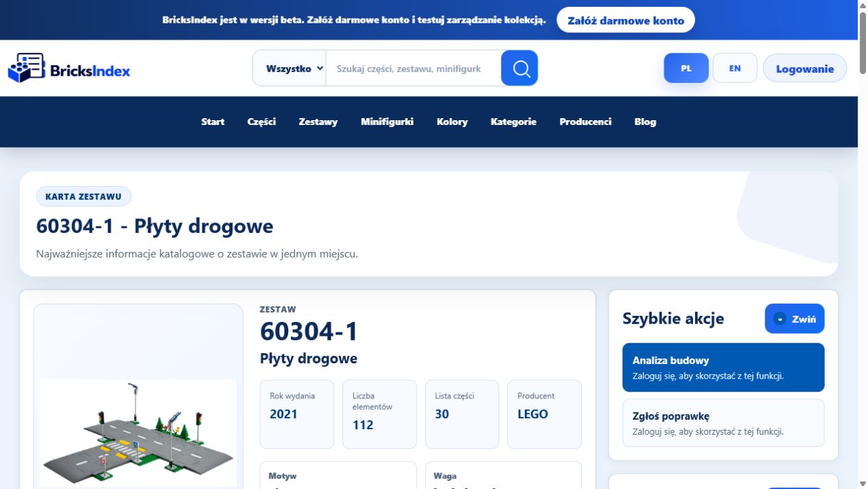Click the Logowanie button
This screenshot has height=489, width=868.
pos(805,68)
